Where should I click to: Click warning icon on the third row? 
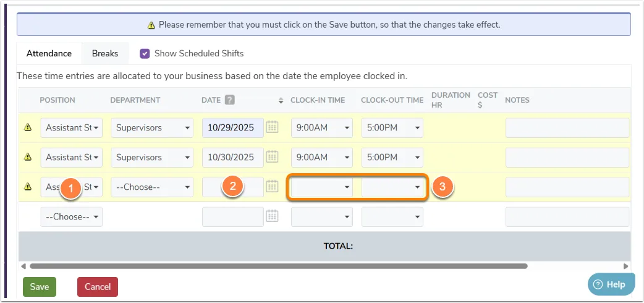[x=28, y=187]
